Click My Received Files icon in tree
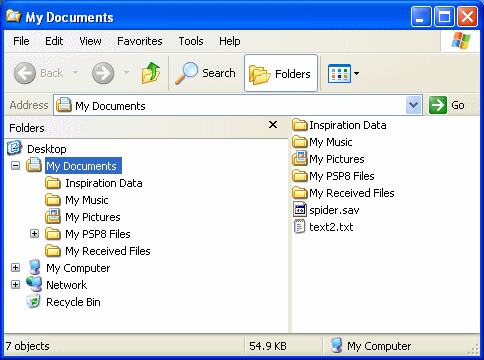 coord(53,251)
